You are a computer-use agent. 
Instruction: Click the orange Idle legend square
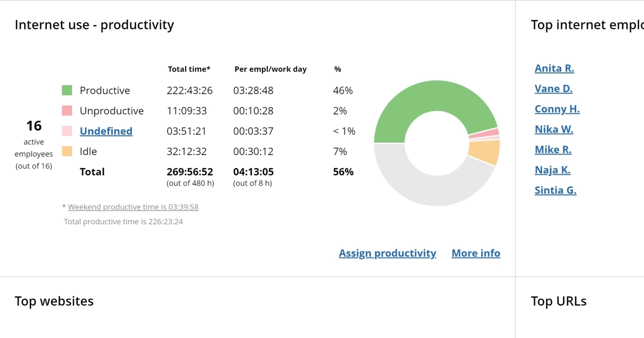tap(67, 151)
